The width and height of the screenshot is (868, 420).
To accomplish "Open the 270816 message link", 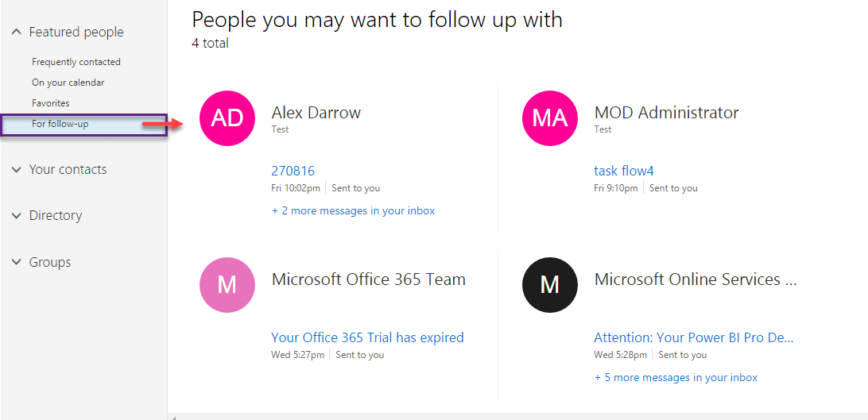I will [293, 171].
